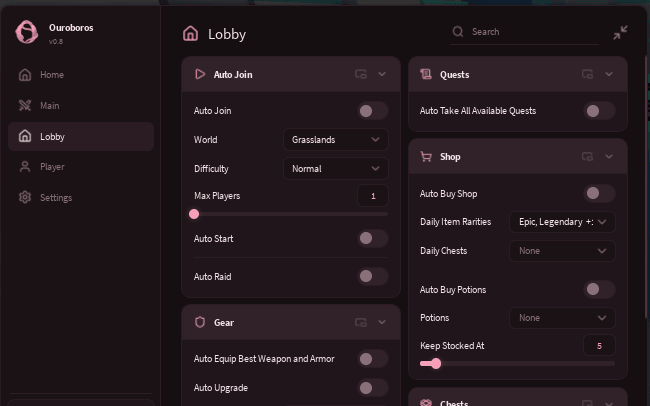
Task: Click the search magnifier icon
Action: [x=458, y=32]
